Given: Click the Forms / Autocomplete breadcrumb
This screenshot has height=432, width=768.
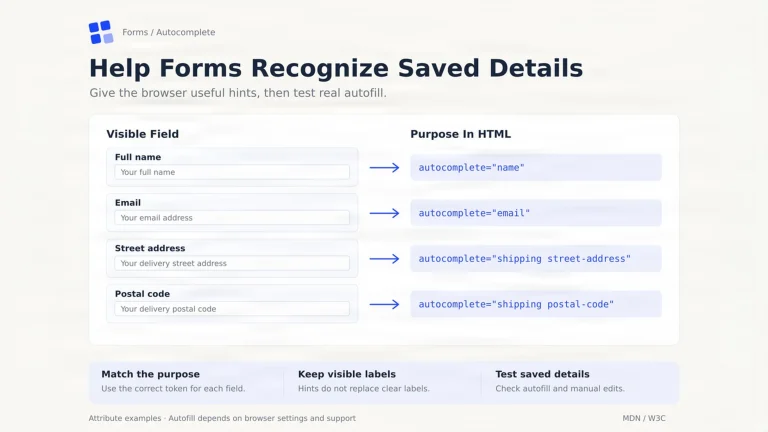Looking at the screenshot, I should [x=168, y=32].
